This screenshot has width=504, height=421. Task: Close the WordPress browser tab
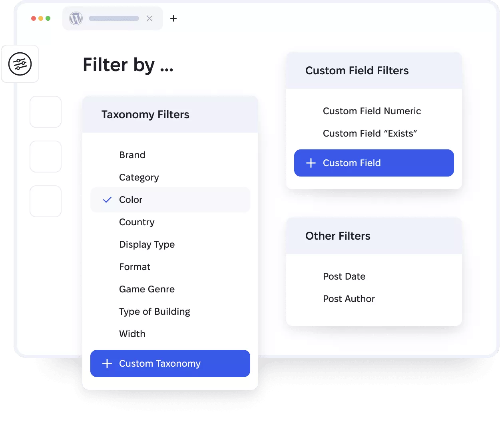coord(149,18)
